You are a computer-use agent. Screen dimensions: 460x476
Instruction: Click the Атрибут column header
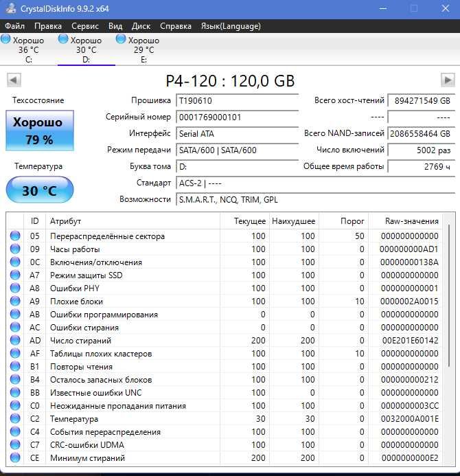point(133,221)
